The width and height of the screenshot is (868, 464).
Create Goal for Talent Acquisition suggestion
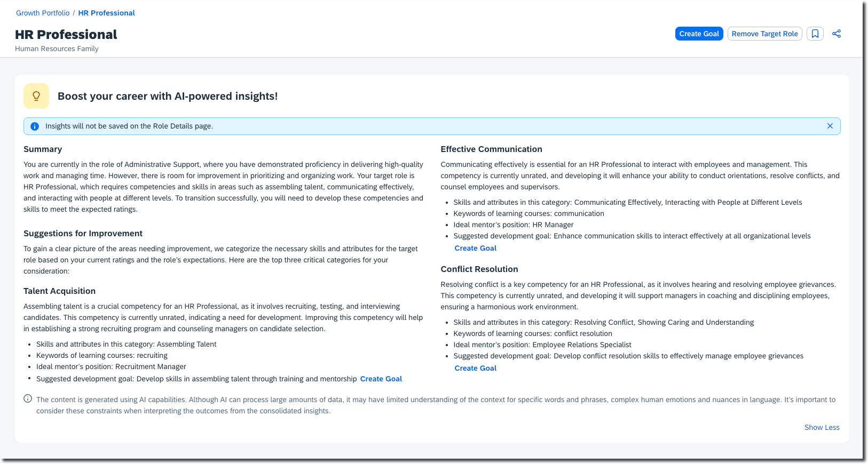click(381, 379)
